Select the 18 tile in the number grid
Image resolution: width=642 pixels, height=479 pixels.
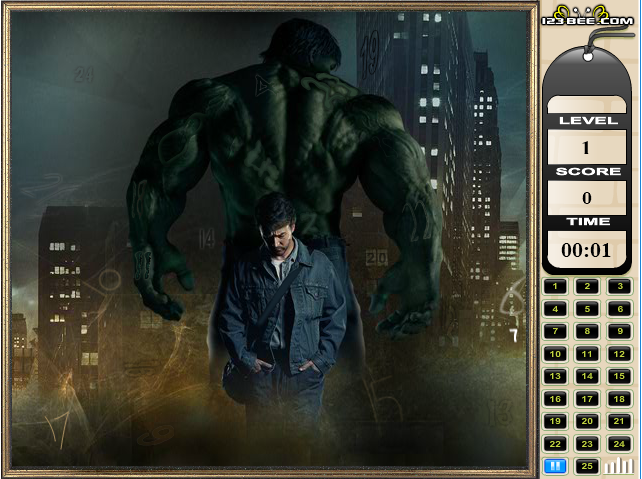pyautogui.click(x=619, y=399)
